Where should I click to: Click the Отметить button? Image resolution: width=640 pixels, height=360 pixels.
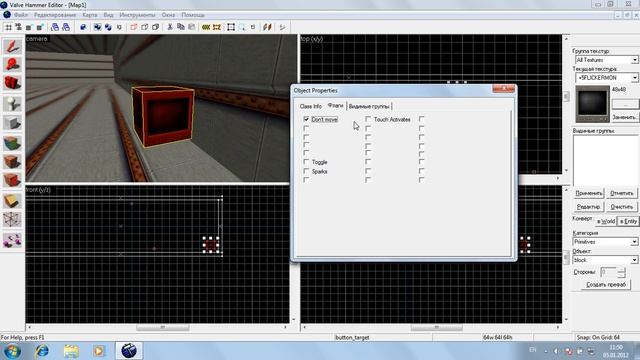[x=622, y=193]
